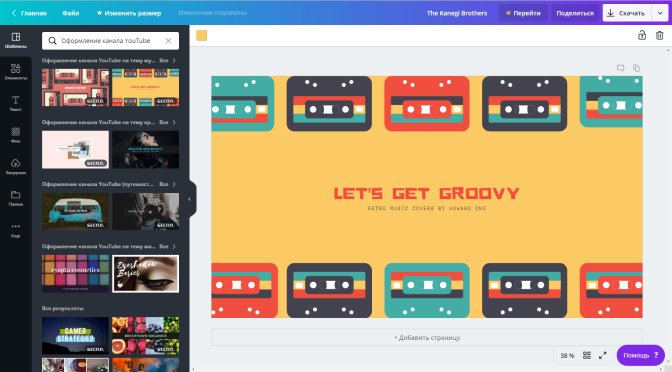Show all music-themed YouTube templates
This screenshot has width=672, height=372.
click(167, 60)
